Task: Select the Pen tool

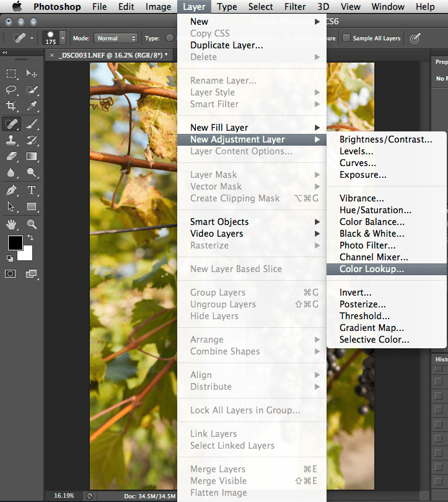Action: click(x=11, y=190)
